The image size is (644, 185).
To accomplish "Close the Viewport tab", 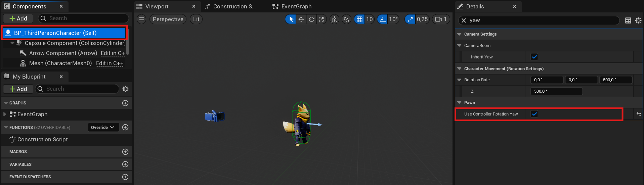I will point(194,6).
